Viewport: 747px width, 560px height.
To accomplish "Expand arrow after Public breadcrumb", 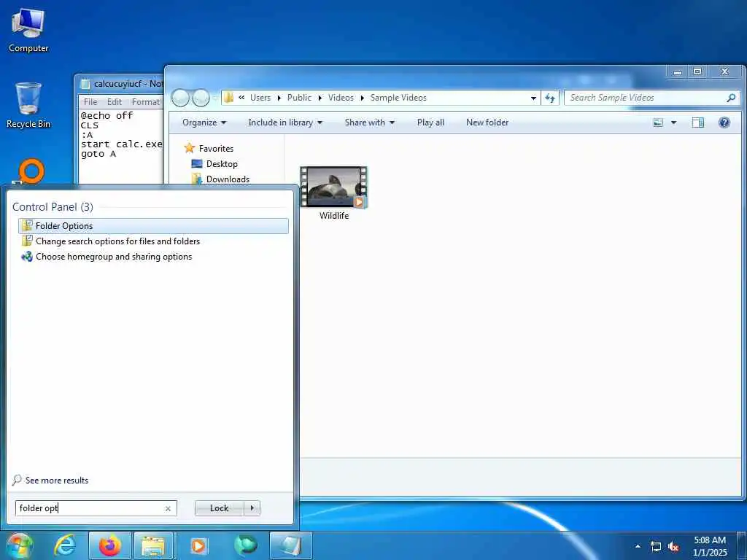I will click(x=320, y=98).
